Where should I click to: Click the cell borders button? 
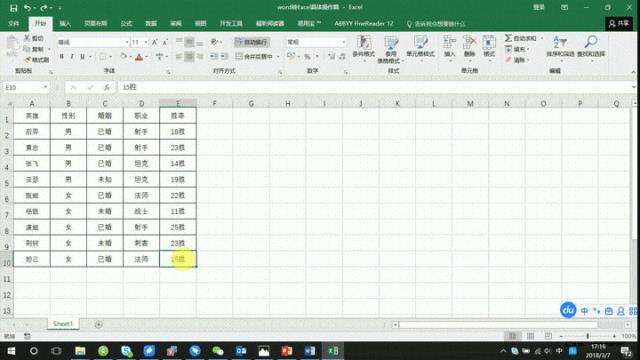(x=103, y=56)
